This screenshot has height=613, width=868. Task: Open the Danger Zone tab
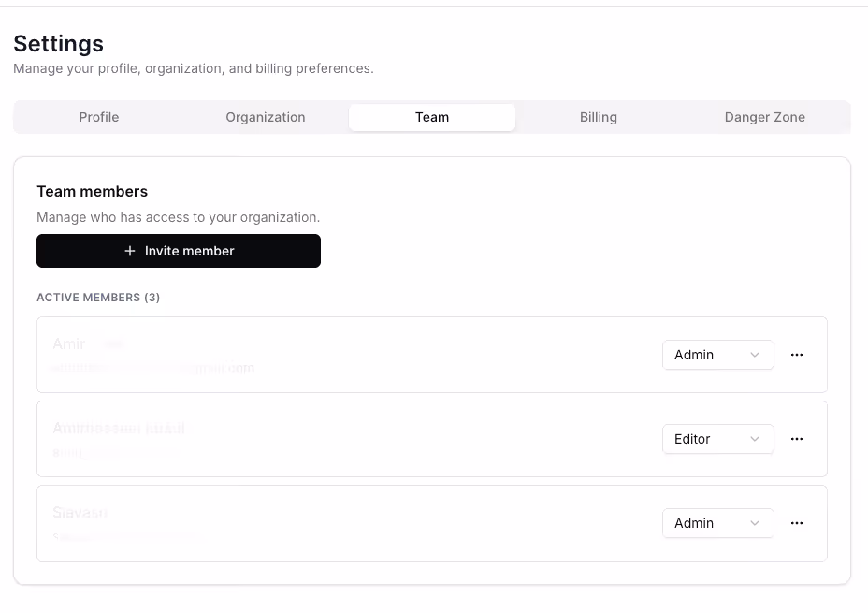(764, 117)
